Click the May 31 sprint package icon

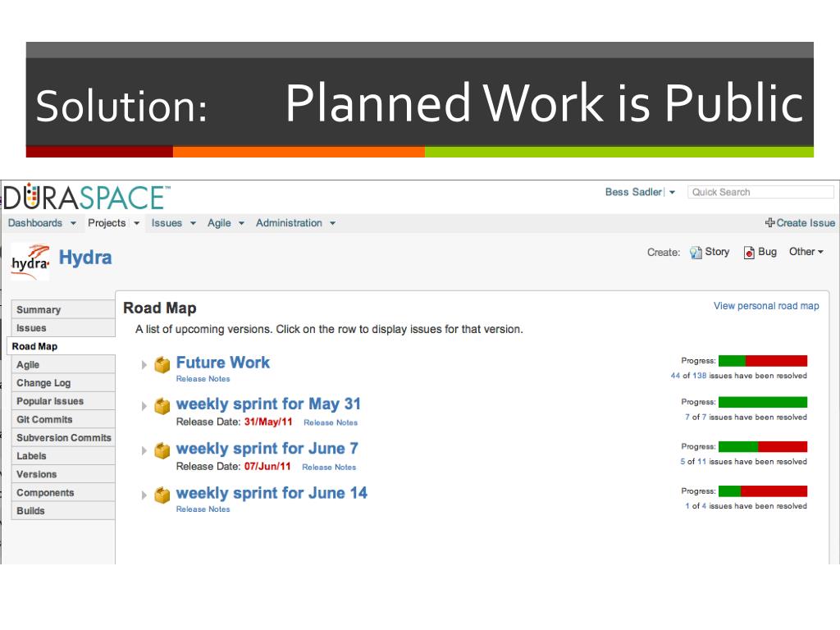(162, 406)
